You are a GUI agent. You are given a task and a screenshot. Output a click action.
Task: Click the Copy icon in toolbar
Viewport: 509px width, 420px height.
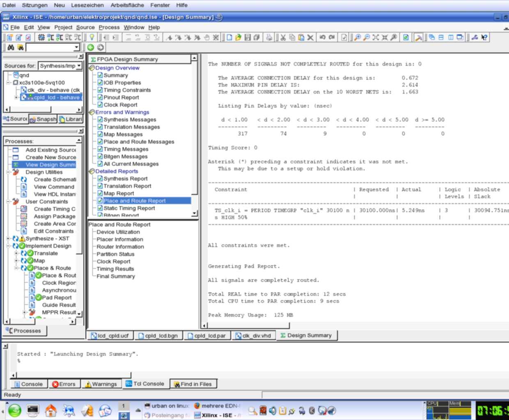point(292,37)
